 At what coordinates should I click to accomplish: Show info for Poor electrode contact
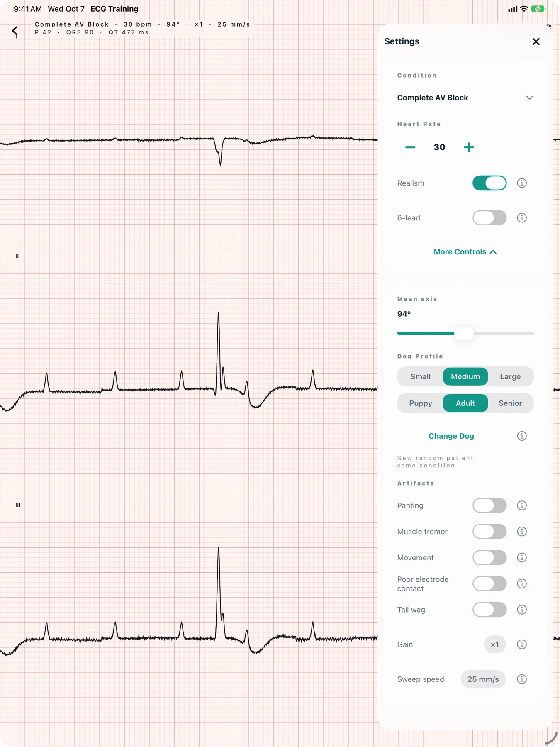[x=522, y=583]
